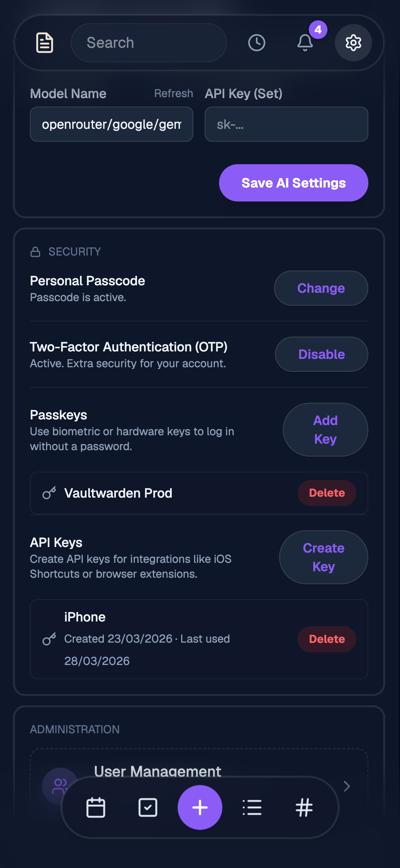The width and height of the screenshot is (400, 868).
Task: Select the calendar icon in bottom bar
Action: 95,807
